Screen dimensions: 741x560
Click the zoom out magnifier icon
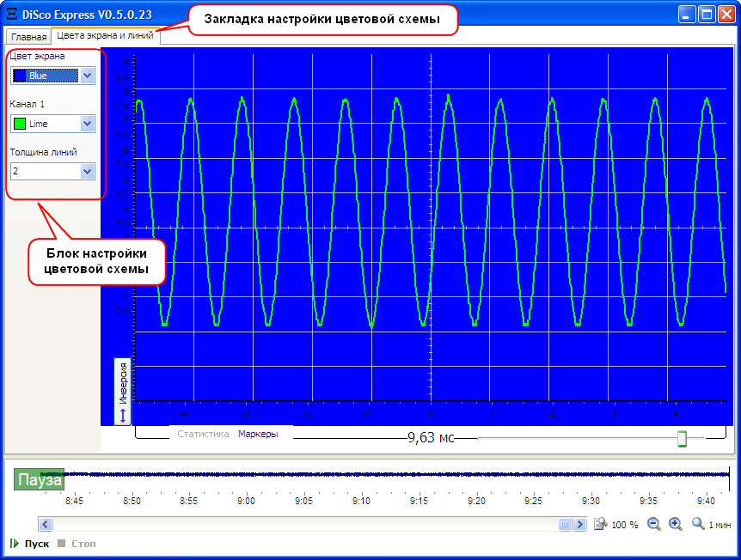(x=654, y=524)
